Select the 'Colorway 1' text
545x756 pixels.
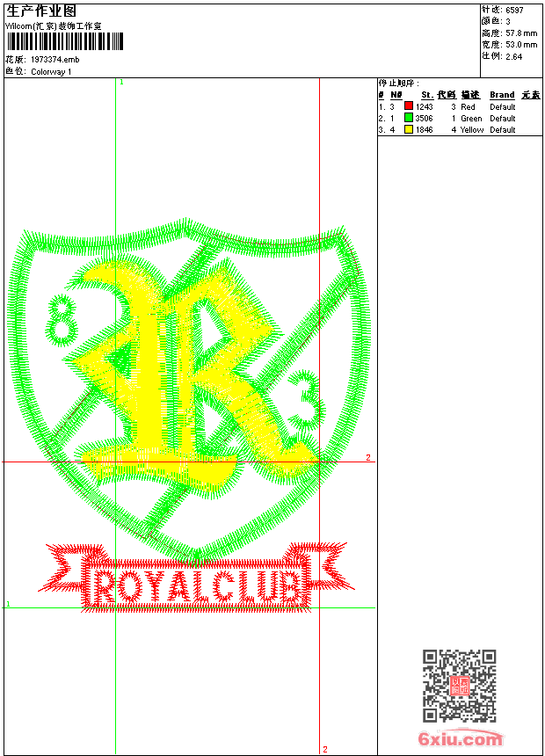[x=51, y=72]
